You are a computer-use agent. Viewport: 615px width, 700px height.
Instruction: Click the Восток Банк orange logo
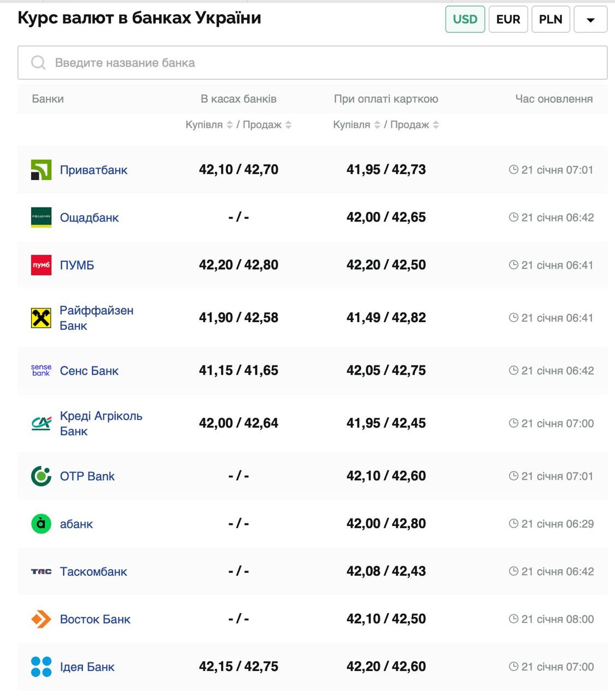(41, 619)
